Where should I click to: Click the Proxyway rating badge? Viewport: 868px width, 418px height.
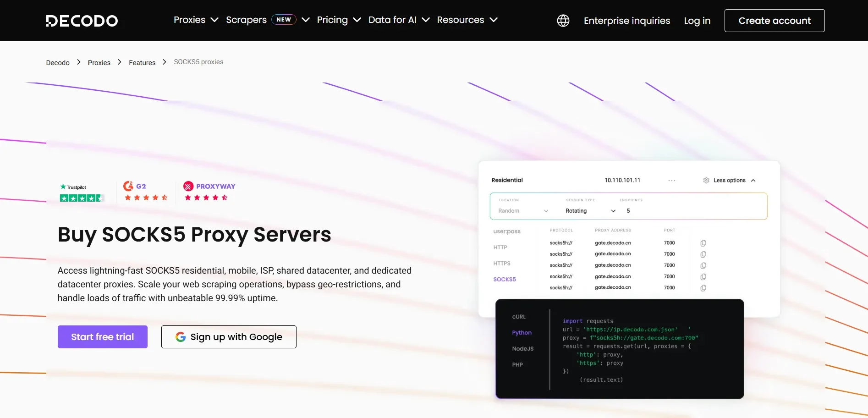(209, 192)
